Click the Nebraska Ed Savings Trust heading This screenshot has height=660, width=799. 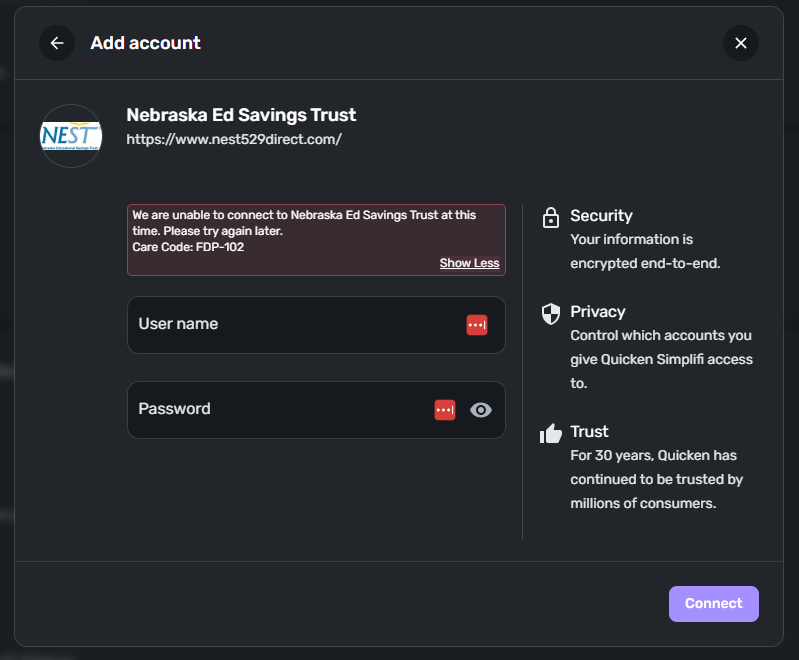pyautogui.click(x=241, y=115)
